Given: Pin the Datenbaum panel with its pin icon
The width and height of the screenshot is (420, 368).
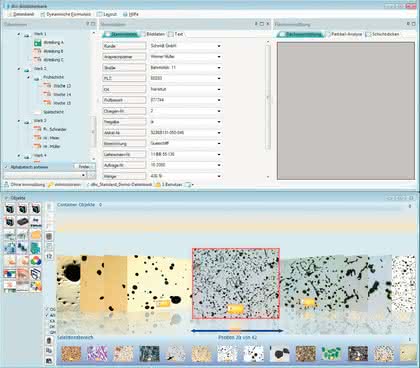Looking at the screenshot, I should click(88, 24).
